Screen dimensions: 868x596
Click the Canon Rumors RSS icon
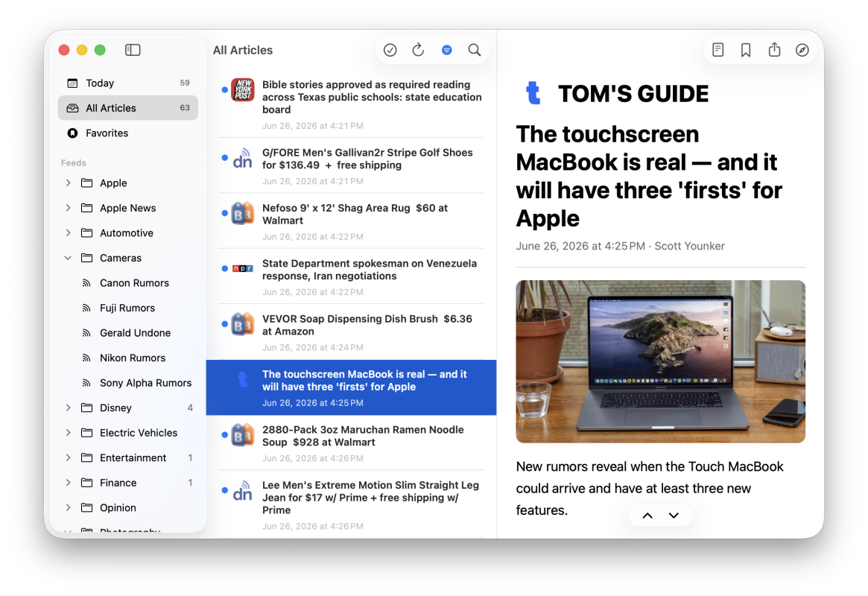(86, 283)
